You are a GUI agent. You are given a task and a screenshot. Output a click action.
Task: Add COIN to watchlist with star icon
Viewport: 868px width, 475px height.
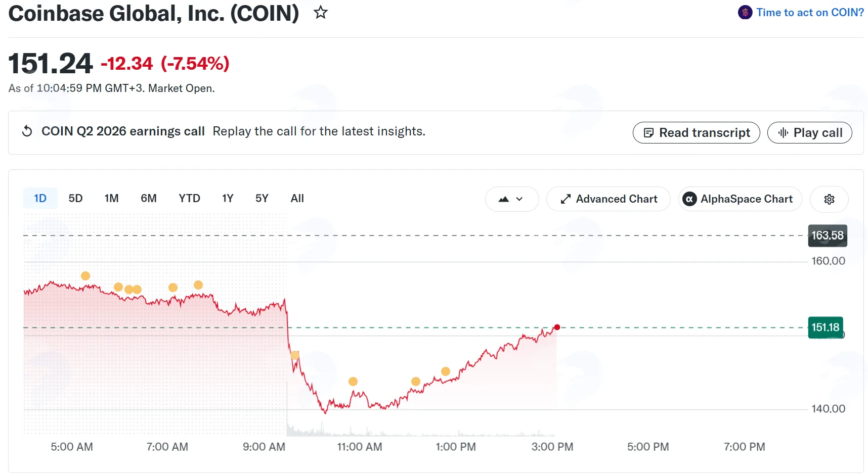321,12
